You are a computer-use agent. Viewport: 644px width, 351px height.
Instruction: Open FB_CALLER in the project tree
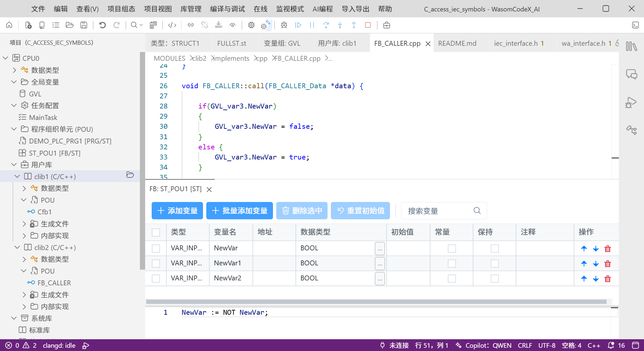coord(54,283)
